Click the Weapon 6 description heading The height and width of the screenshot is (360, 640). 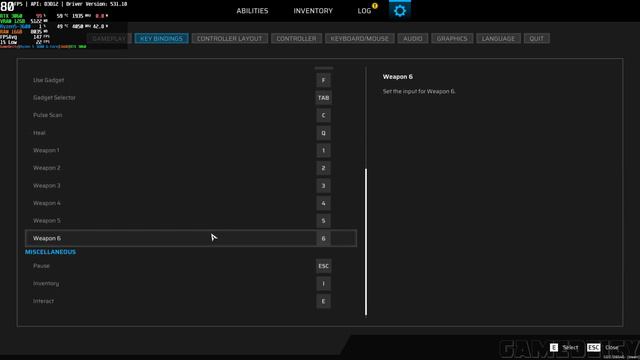click(398, 77)
